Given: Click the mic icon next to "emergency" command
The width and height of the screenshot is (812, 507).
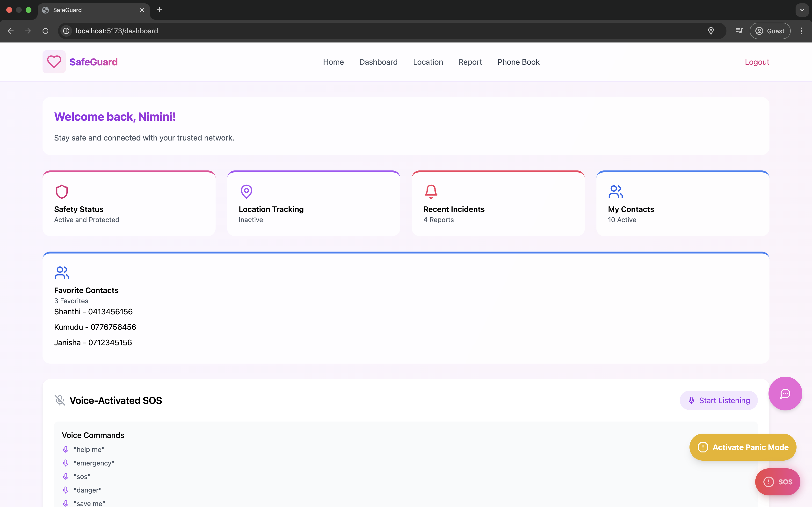Looking at the screenshot, I should (65, 463).
